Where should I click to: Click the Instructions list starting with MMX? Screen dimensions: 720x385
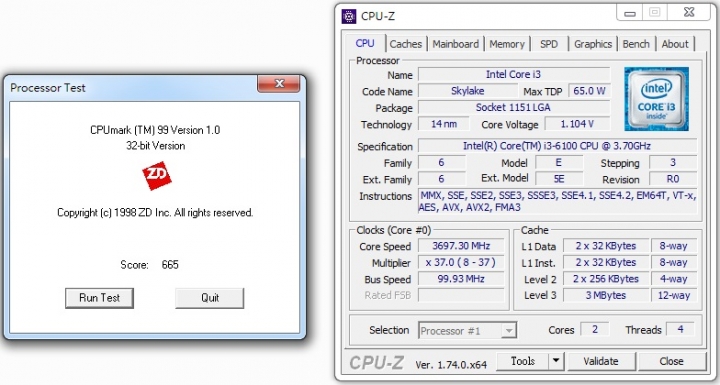(557, 201)
